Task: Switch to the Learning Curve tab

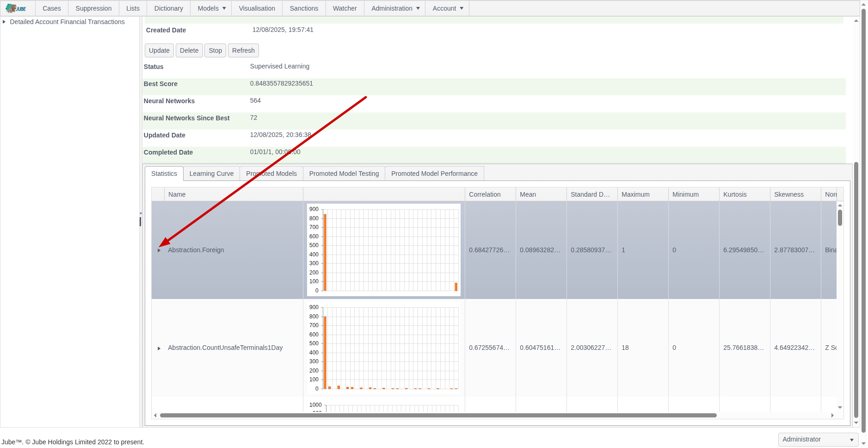Action: tap(211, 174)
